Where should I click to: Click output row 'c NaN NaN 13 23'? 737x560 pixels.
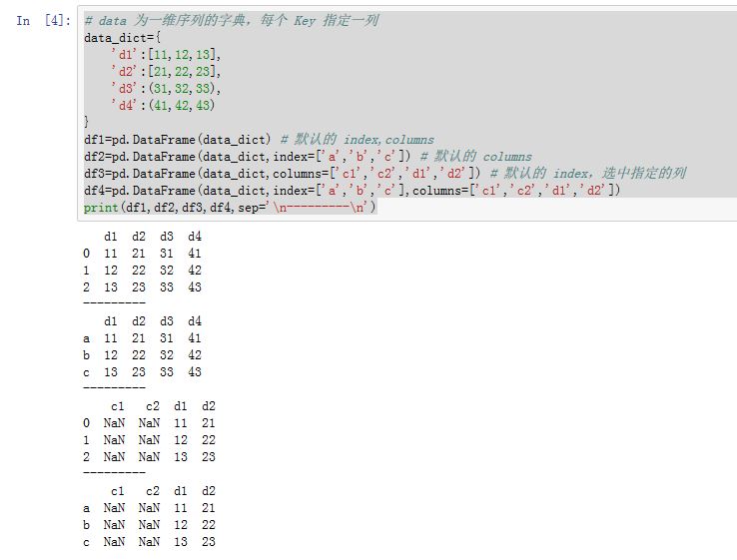[149, 542]
